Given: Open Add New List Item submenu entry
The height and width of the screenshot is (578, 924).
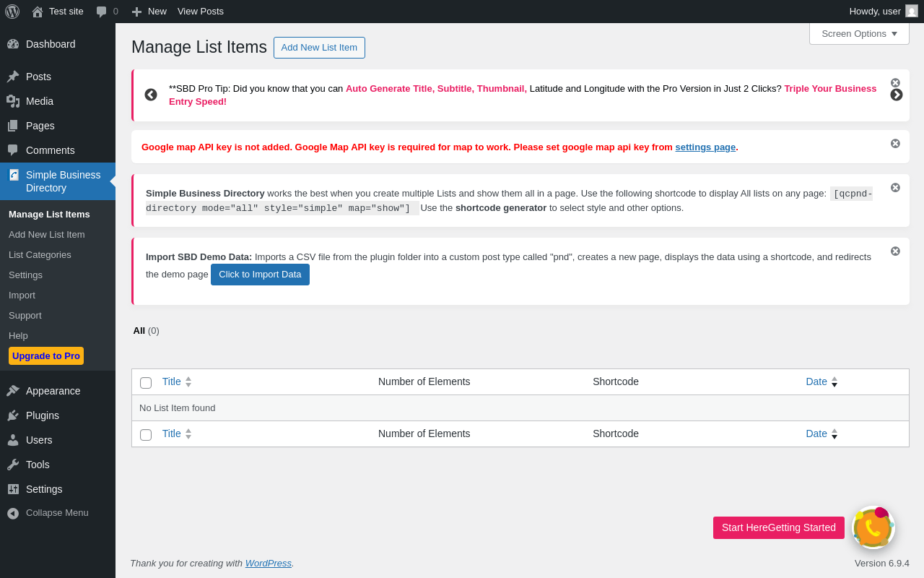Looking at the screenshot, I should point(47,234).
